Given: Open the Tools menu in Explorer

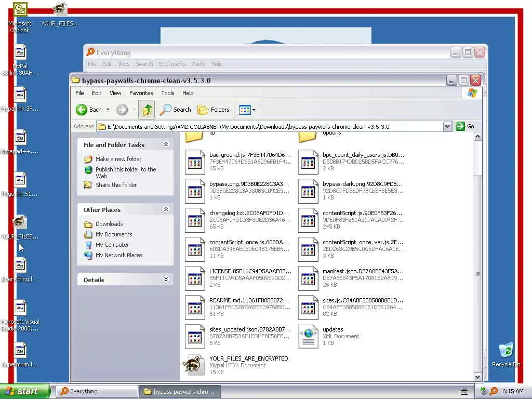Looking at the screenshot, I should click(168, 93).
